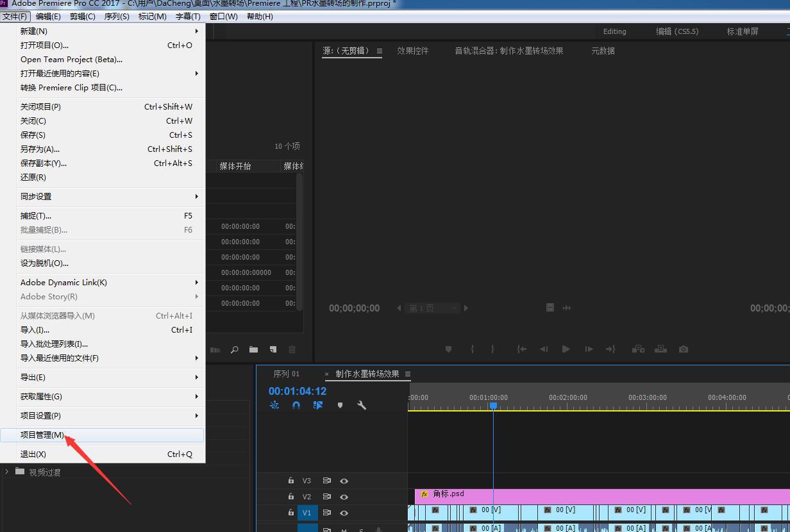790x532 pixels.
Task: Switch to the 效果控件 tab
Action: pos(412,51)
